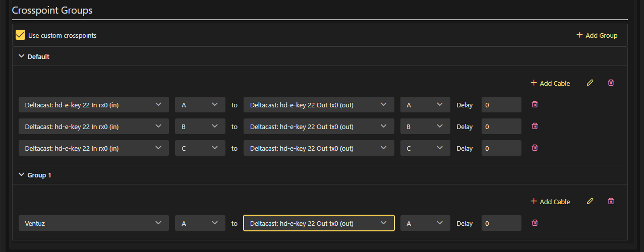The width and height of the screenshot is (644, 252).
Task: Collapse the Default group section
Action: click(x=21, y=56)
